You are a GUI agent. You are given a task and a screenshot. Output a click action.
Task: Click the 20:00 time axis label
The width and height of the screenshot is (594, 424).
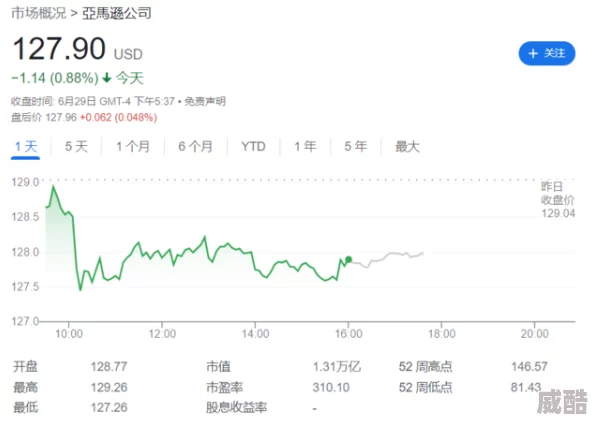click(x=535, y=334)
